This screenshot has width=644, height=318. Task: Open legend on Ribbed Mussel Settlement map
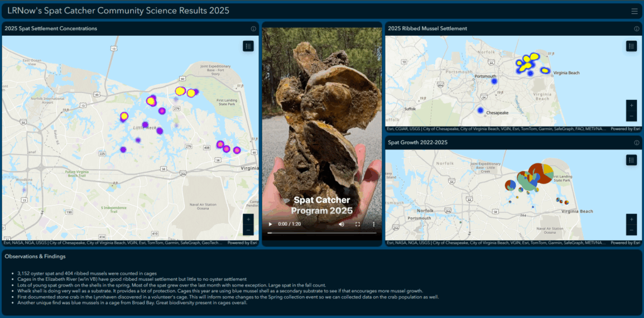[x=631, y=46]
